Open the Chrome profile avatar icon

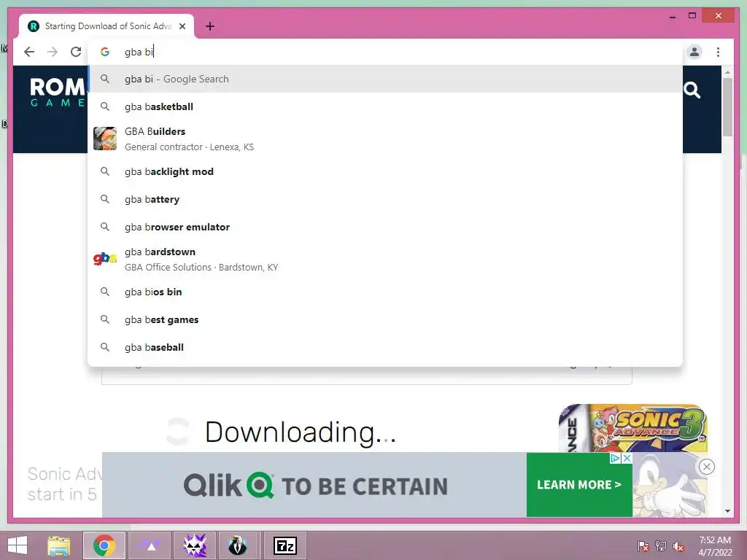[694, 52]
